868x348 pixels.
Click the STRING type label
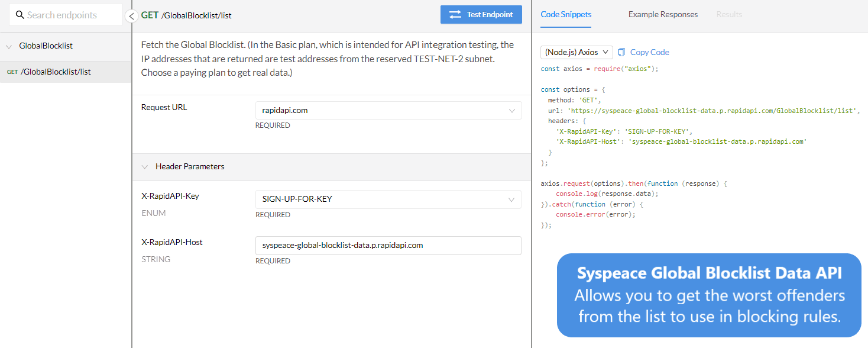pos(156,259)
